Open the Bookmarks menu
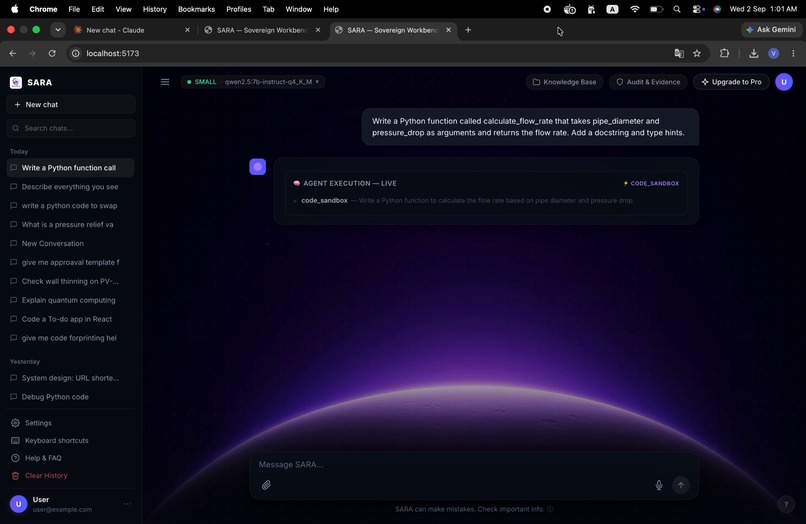 (x=196, y=9)
